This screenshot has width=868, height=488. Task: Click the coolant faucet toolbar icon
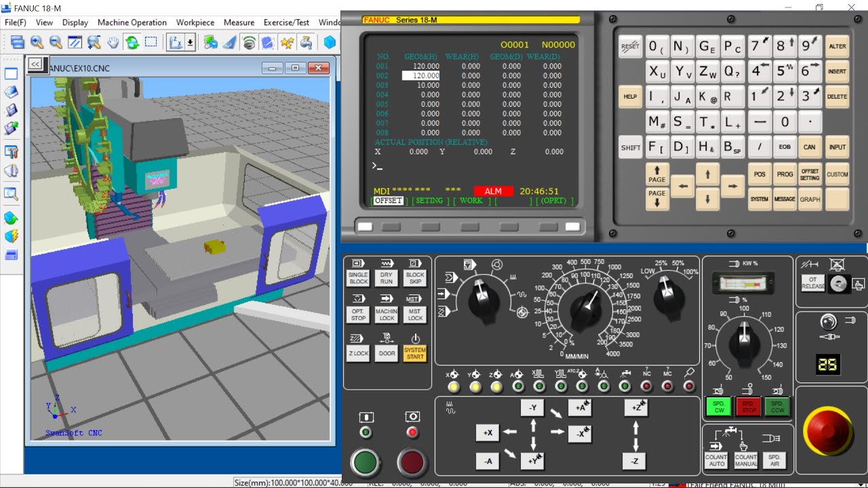pyautogui.click(x=306, y=43)
